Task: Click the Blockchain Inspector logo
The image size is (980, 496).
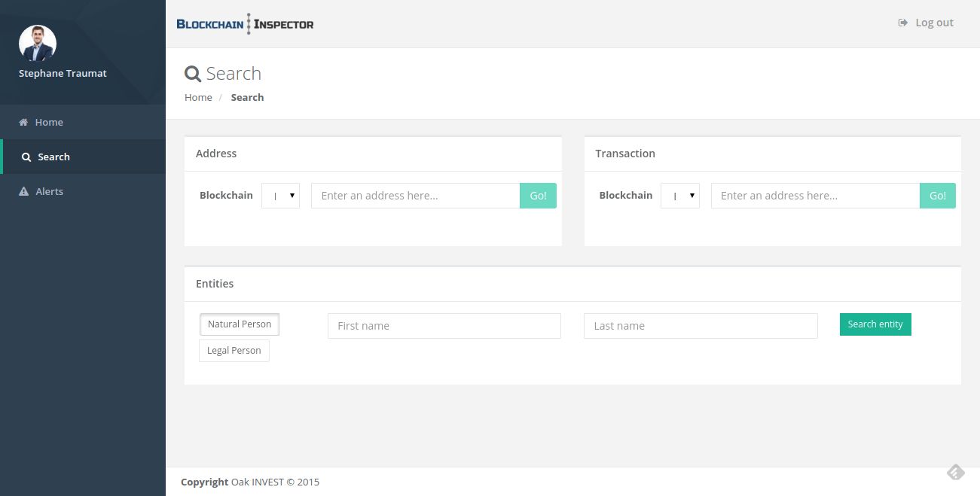Action: (245, 24)
